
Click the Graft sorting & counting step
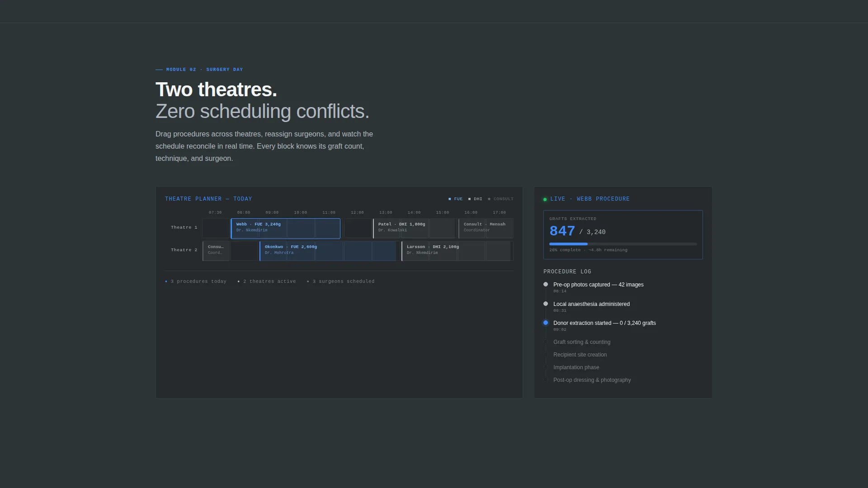pyautogui.click(x=582, y=342)
